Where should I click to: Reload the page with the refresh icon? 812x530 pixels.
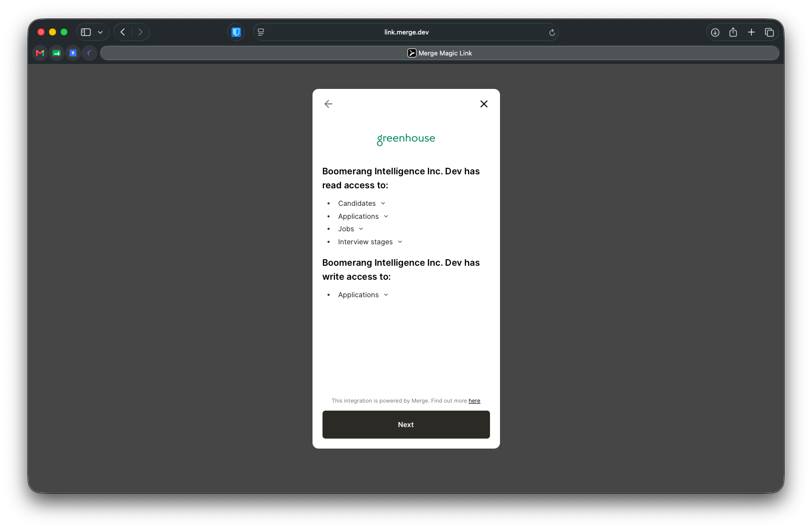click(552, 32)
